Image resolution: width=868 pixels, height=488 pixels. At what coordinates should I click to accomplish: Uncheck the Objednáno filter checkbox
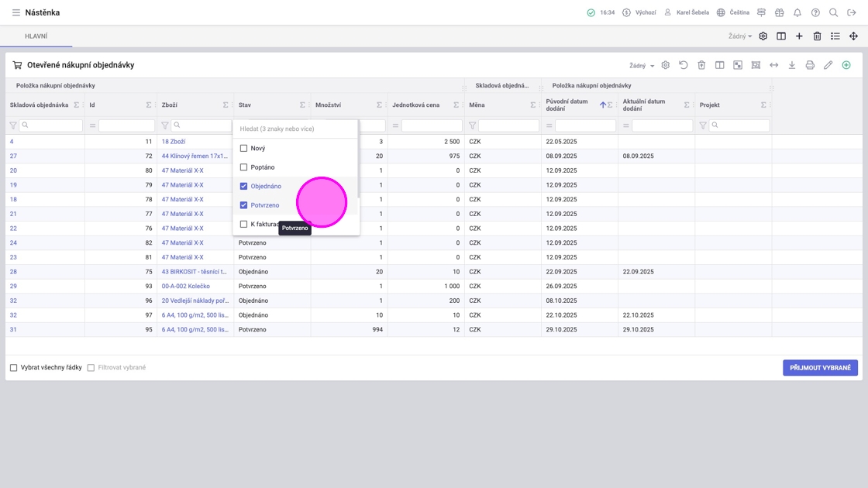(x=243, y=186)
